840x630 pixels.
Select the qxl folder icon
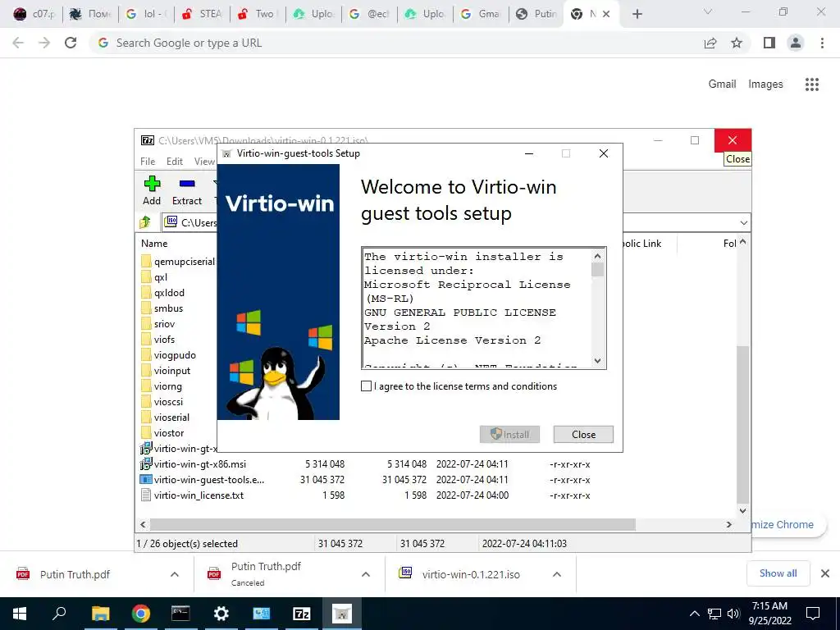point(146,277)
